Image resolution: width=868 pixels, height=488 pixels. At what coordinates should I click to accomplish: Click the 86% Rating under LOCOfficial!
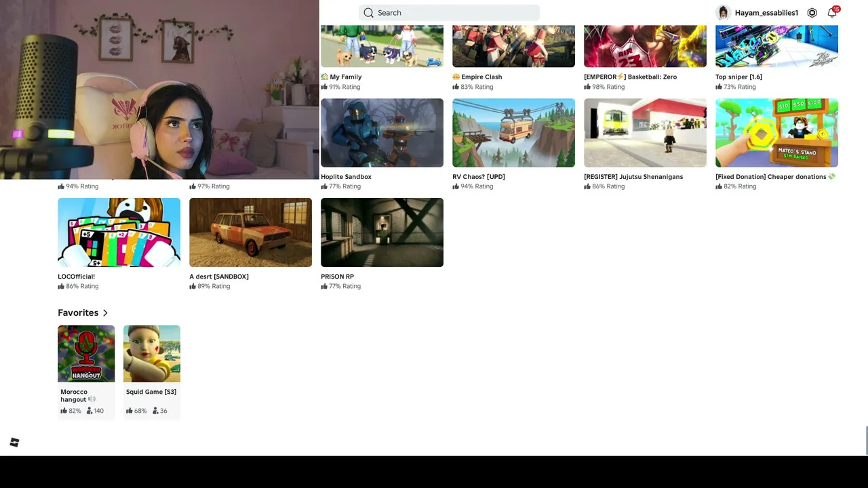coord(78,286)
